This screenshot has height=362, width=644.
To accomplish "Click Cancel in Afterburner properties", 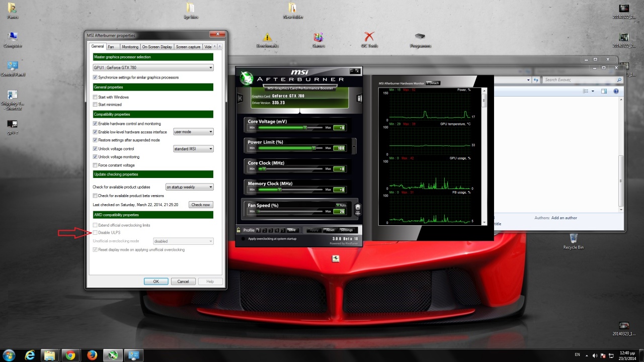I will pos(183,282).
